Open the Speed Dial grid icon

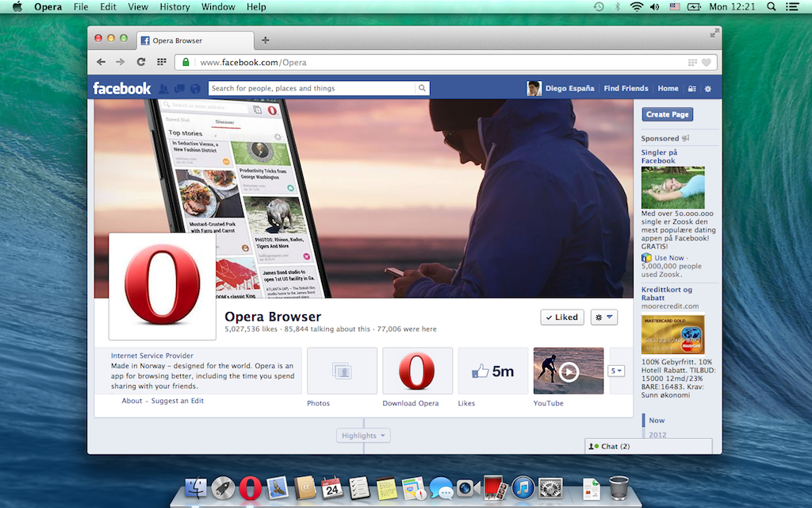click(x=162, y=62)
